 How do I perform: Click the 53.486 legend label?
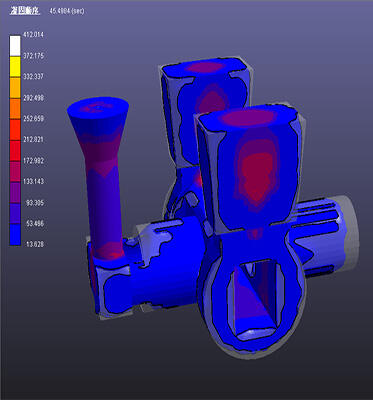35,223
